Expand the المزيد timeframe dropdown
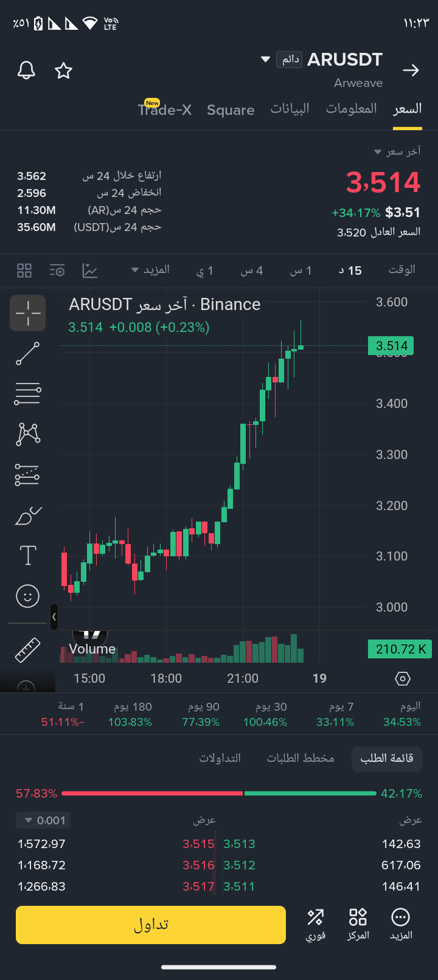The image size is (438, 980). click(150, 270)
